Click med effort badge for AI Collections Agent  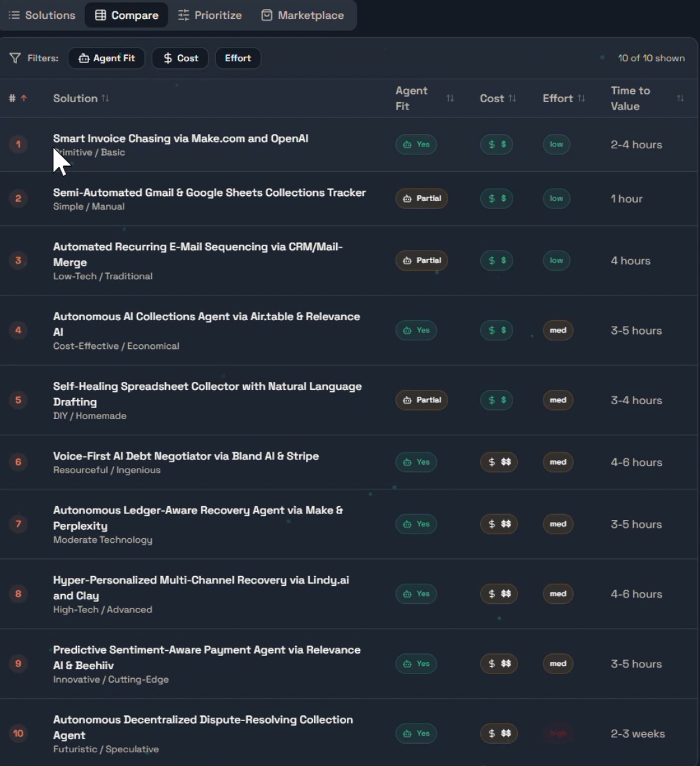558,330
